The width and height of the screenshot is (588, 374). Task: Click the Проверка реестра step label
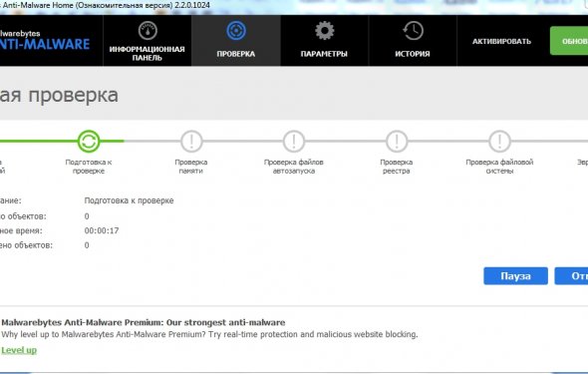(x=397, y=167)
